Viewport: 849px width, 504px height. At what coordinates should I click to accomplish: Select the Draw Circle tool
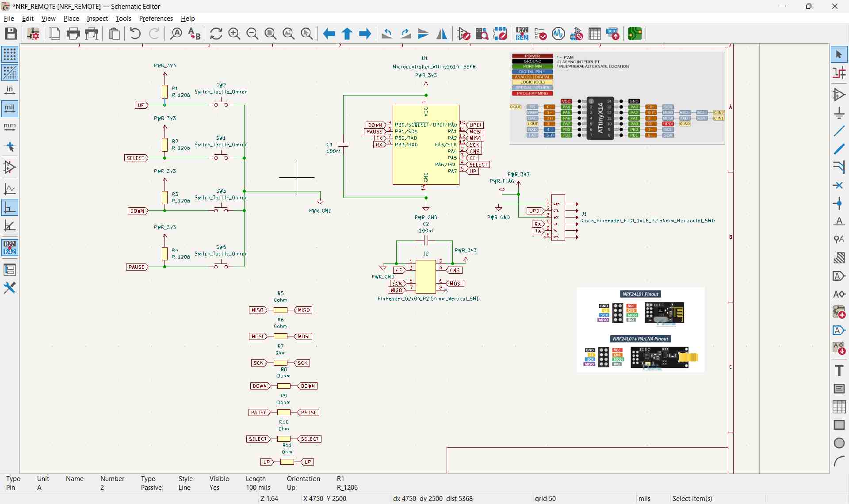click(839, 443)
